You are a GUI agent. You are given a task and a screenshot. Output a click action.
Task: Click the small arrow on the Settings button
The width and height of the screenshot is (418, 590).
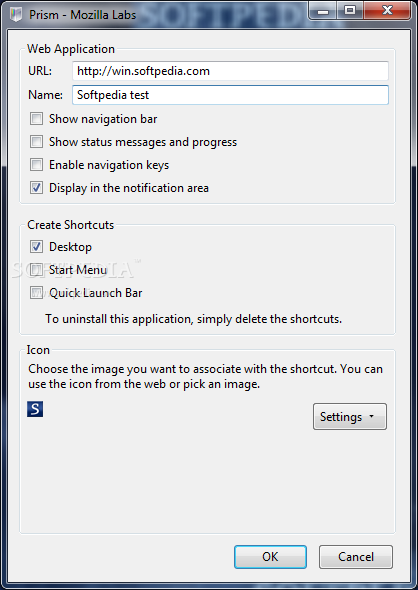pyautogui.click(x=372, y=417)
